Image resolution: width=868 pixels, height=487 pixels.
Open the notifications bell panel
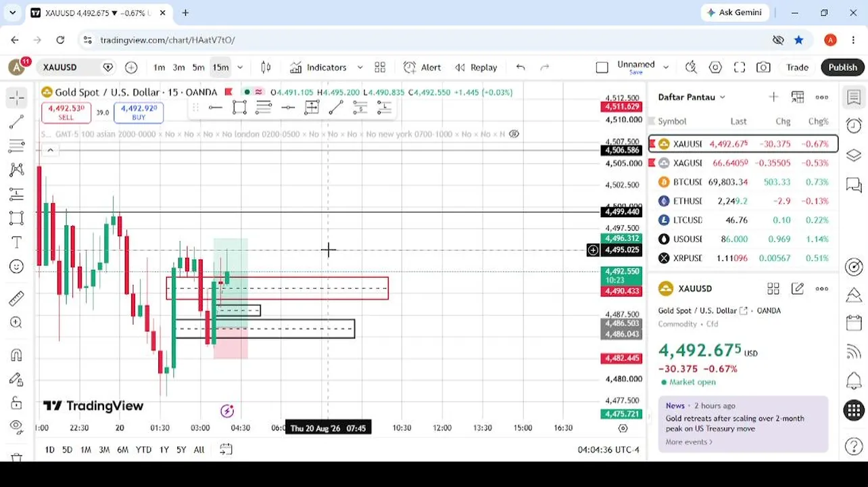click(x=854, y=381)
